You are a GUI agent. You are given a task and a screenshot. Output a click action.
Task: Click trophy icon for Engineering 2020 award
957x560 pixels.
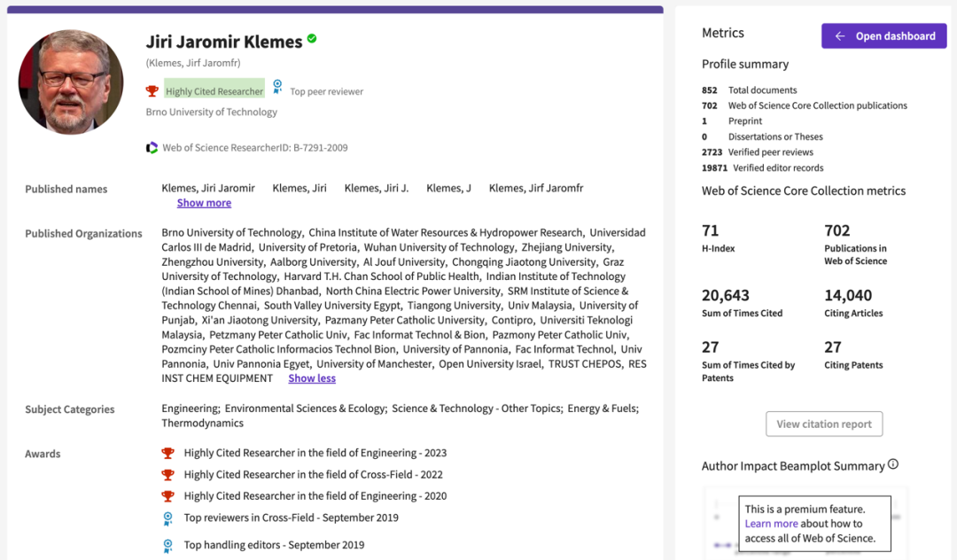coord(167,496)
